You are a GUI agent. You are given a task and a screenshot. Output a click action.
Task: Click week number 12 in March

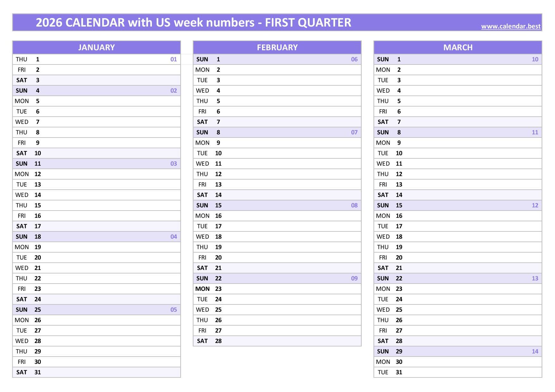click(x=535, y=205)
